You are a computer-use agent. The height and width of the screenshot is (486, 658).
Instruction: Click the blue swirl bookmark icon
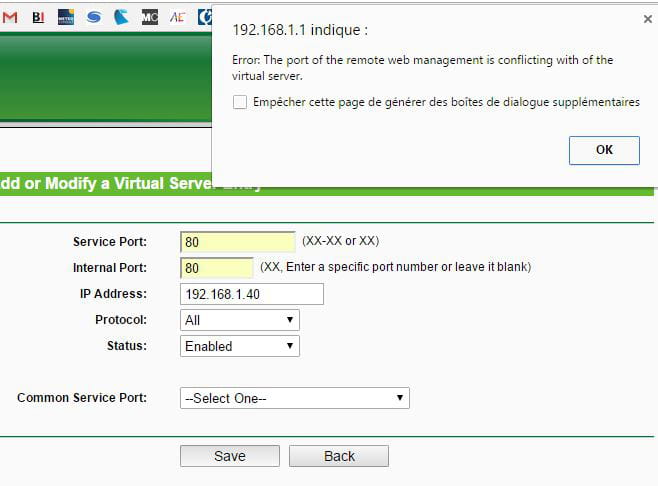click(94, 17)
